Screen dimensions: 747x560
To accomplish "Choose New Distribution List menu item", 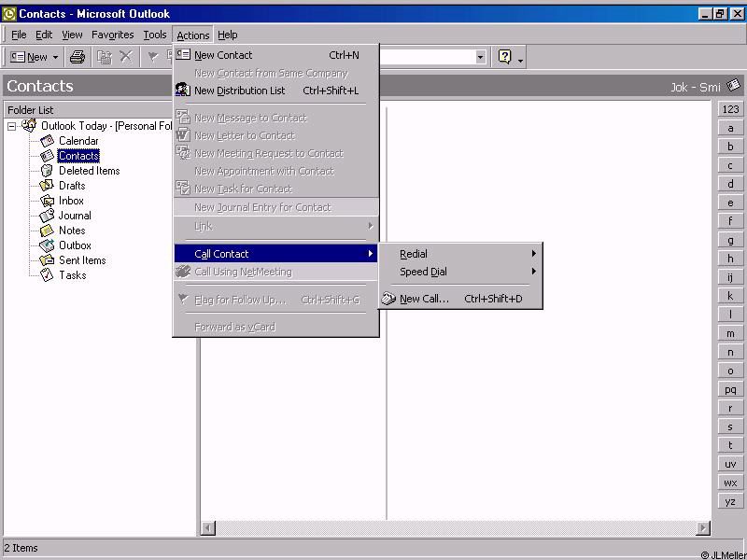I will [276, 91].
